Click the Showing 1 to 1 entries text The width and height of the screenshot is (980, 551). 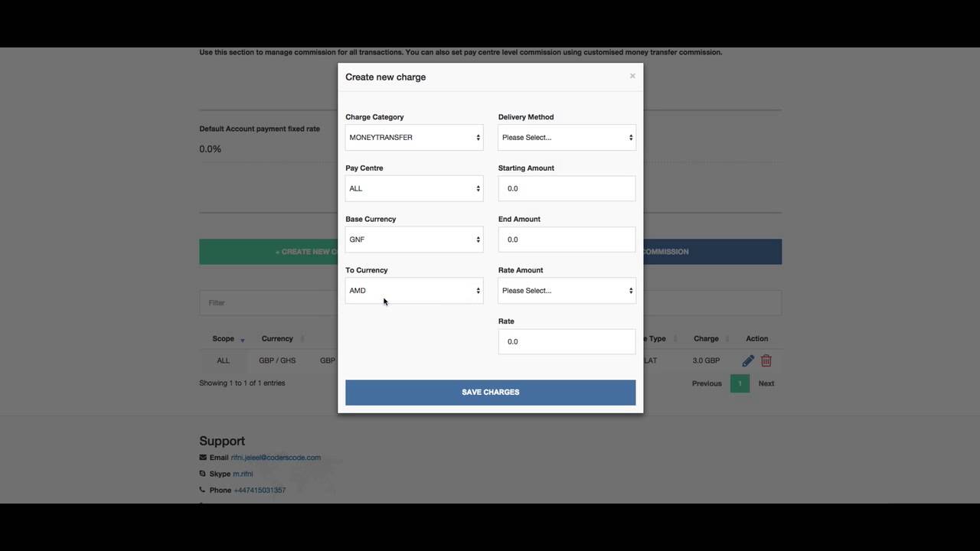pos(242,383)
